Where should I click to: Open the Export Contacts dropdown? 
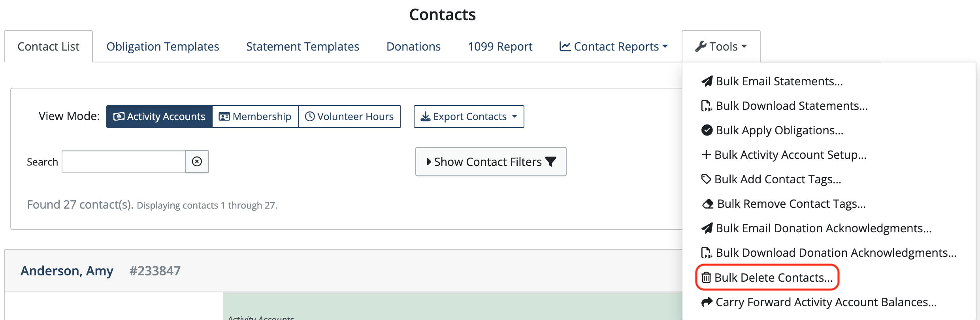tap(469, 117)
